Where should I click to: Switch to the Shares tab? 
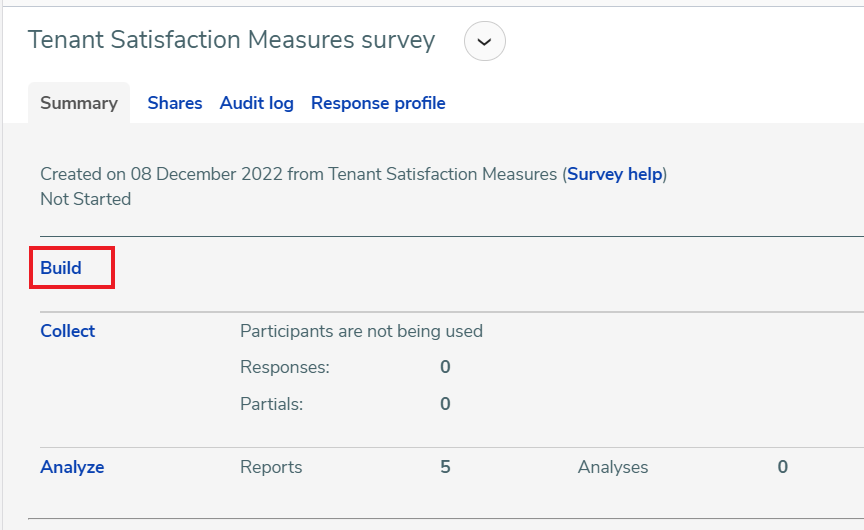pyautogui.click(x=175, y=103)
